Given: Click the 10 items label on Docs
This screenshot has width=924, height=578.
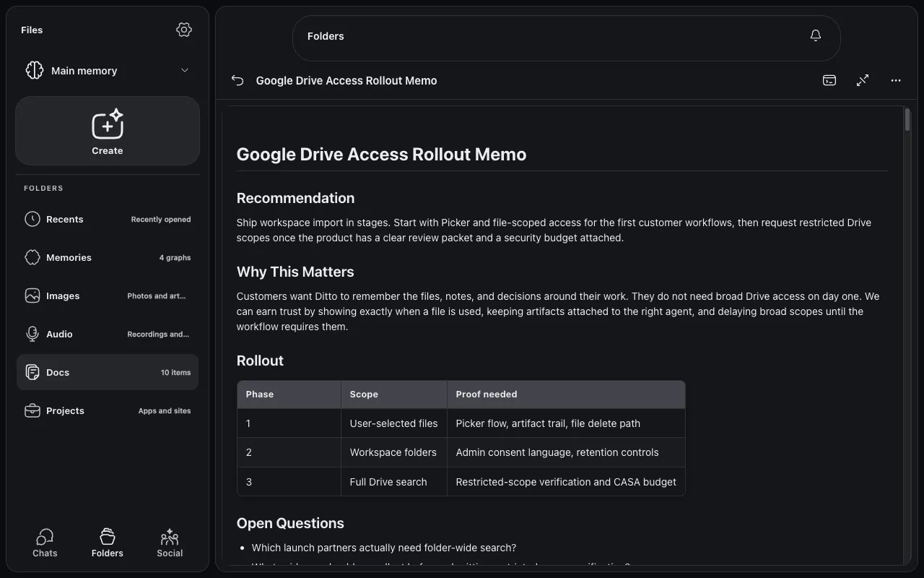Looking at the screenshot, I should tap(175, 373).
